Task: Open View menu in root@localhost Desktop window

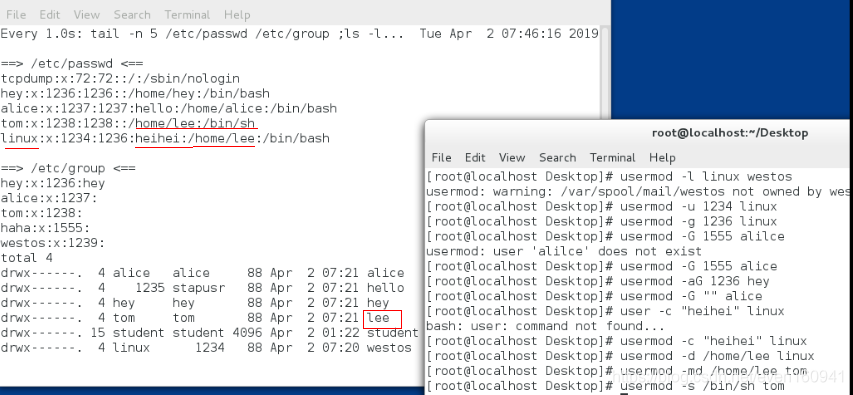Action: [512, 157]
